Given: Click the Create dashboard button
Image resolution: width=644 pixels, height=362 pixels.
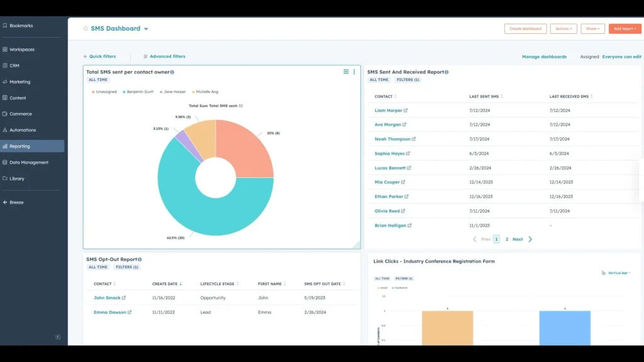Looking at the screenshot, I should click(x=525, y=29).
